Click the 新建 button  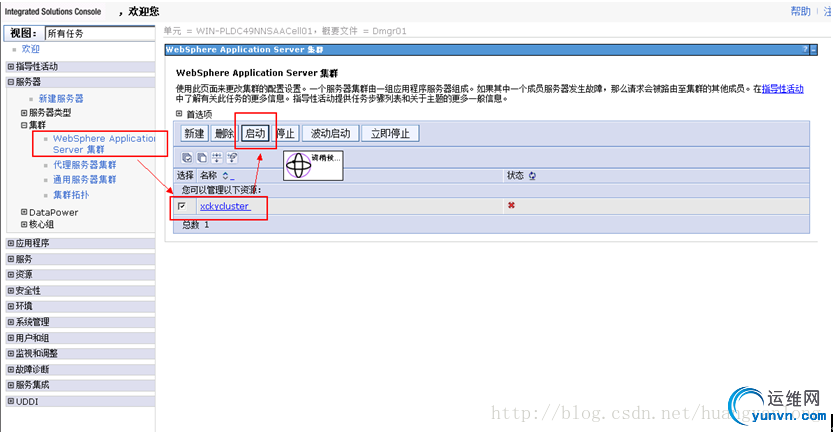pos(194,133)
